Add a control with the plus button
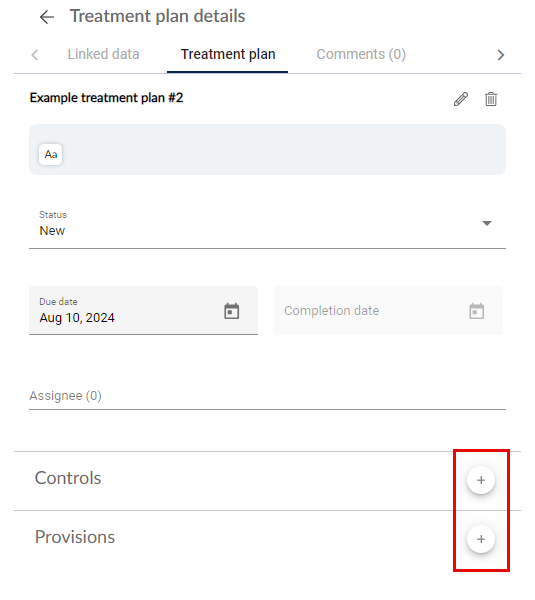The height and width of the screenshot is (600, 535). tap(481, 480)
